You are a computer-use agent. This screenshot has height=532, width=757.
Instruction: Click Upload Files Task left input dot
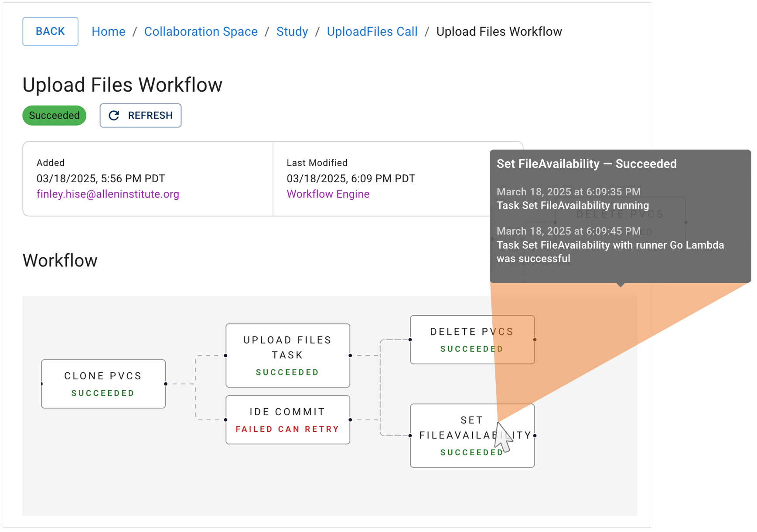(x=225, y=355)
